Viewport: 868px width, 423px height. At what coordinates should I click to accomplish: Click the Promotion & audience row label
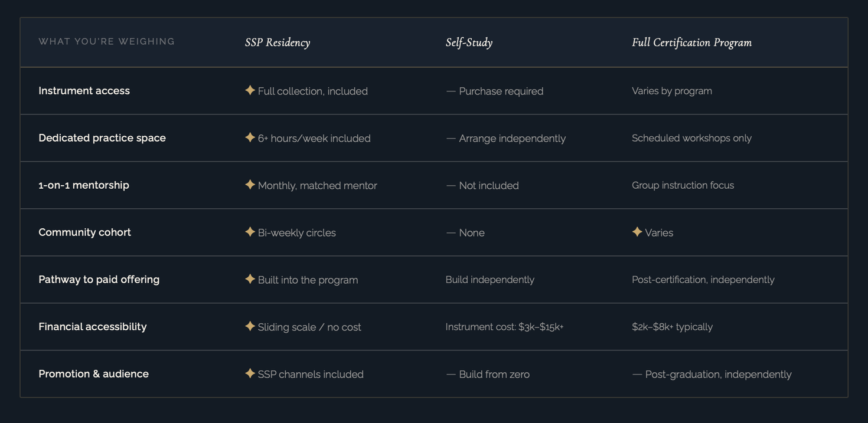pyautogui.click(x=93, y=374)
